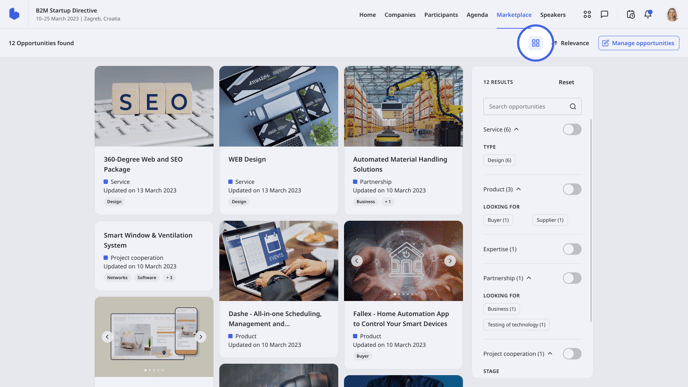Open Dashe All-in-one Scheduling title

pyautogui.click(x=275, y=319)
